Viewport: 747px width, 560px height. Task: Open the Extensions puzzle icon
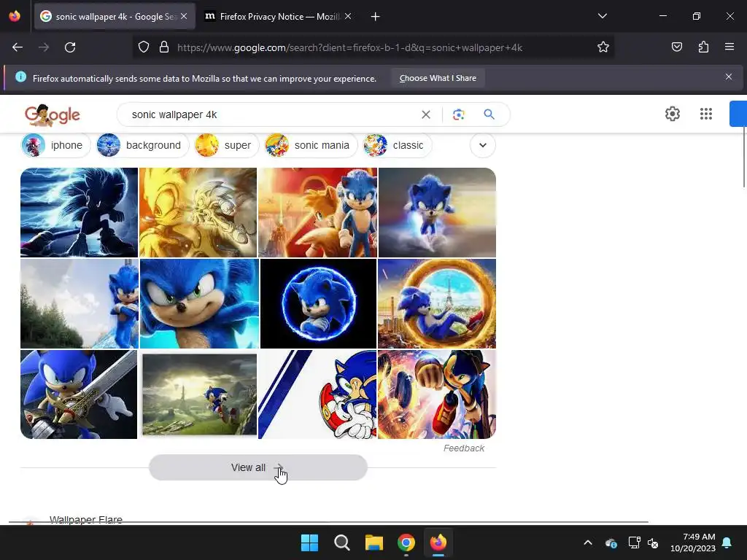[704, 47]
